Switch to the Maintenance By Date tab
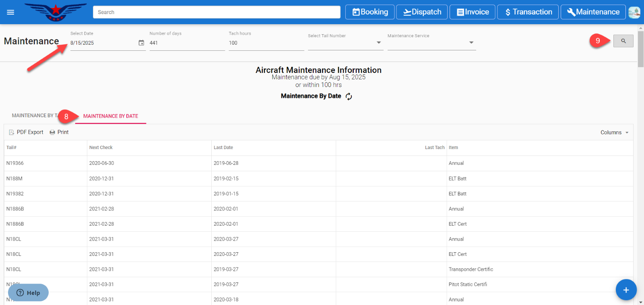The image size is (644, 305). tap(110, 116)
